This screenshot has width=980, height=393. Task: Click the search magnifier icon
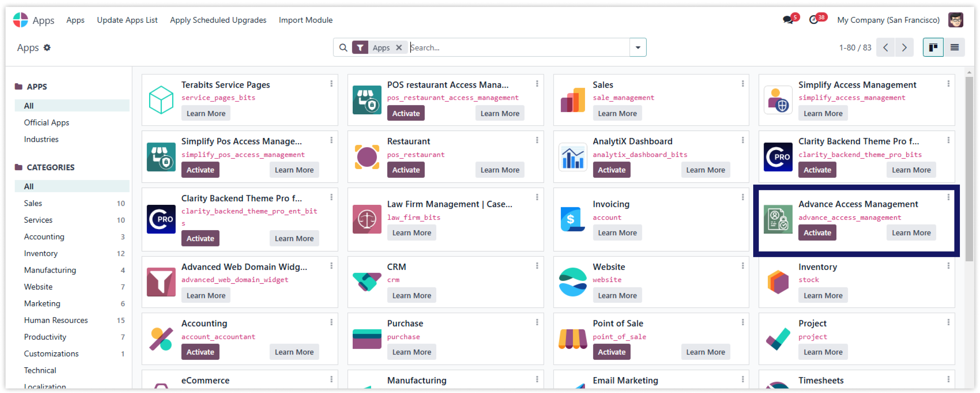tap(343, 47)
